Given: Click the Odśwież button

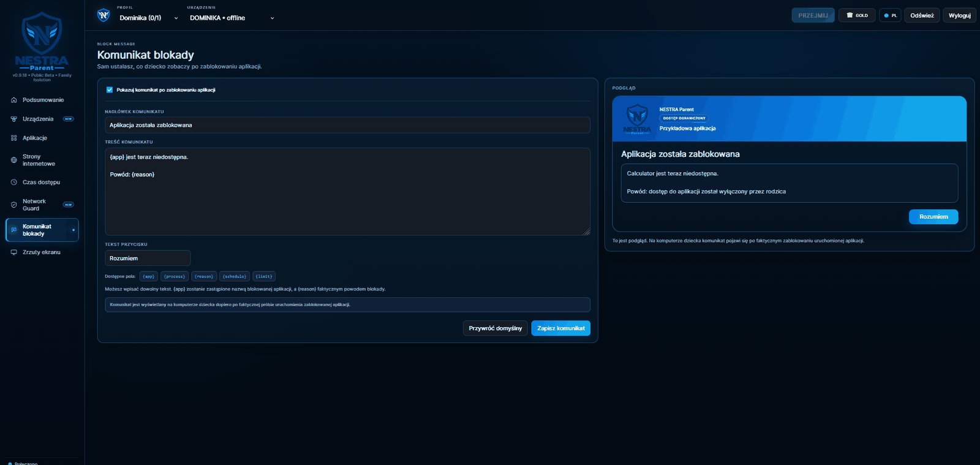Looking at the screenshot, I should [922, 15].
